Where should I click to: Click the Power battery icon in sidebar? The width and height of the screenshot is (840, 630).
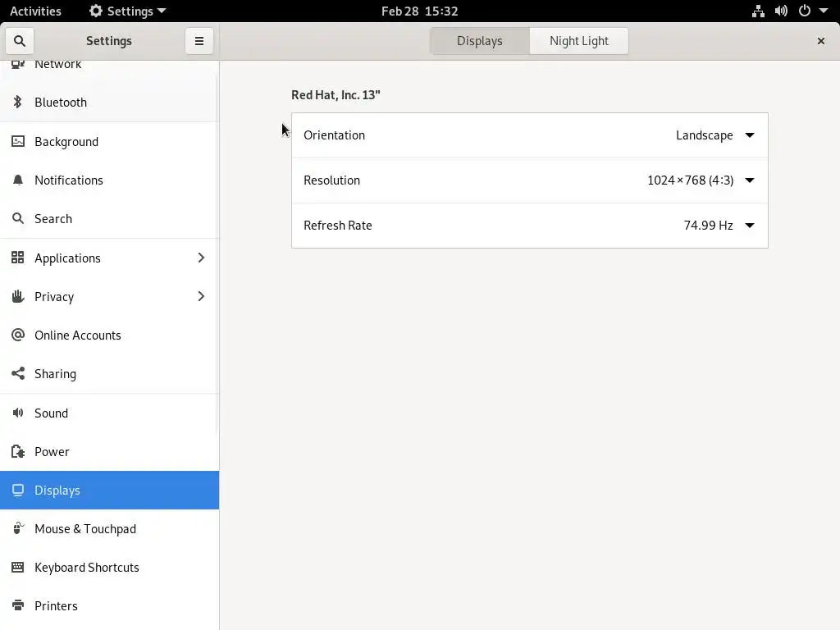point(18,451)
